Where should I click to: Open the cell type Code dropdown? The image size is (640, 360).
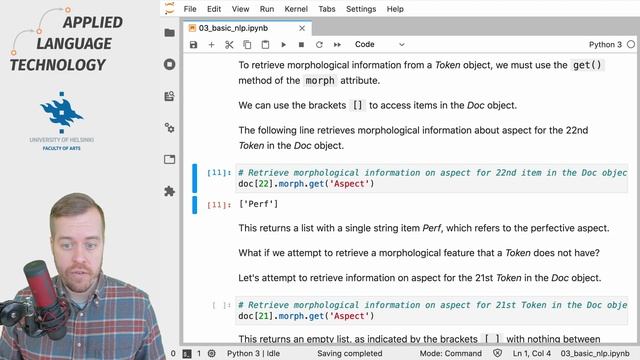point(380,44)
